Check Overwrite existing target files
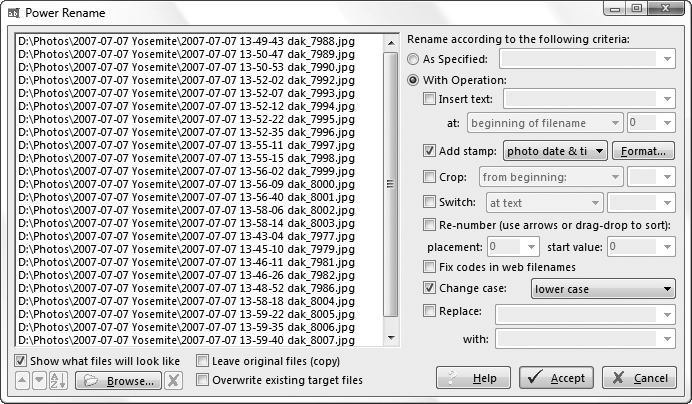 pyautogui.click(x=202, y=380)
